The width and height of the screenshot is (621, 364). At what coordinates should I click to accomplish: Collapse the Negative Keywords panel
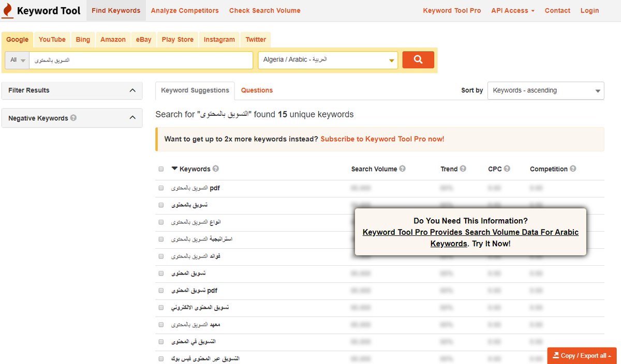pyautogui.click(x=72, y=118)
